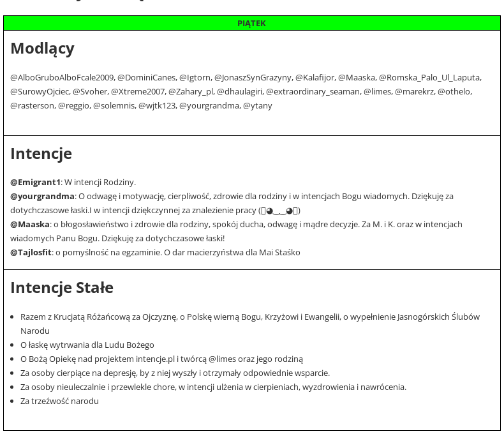The image size is (504, 434).
Task: Click bold @yourgrandma intention author
Action: 42,197
